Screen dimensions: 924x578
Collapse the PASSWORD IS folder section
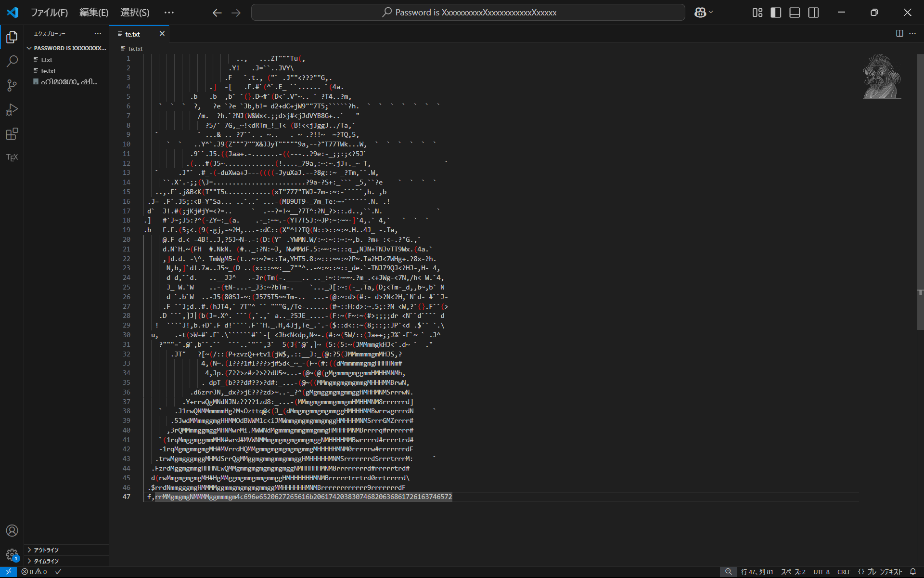click(x=66, y=48)
